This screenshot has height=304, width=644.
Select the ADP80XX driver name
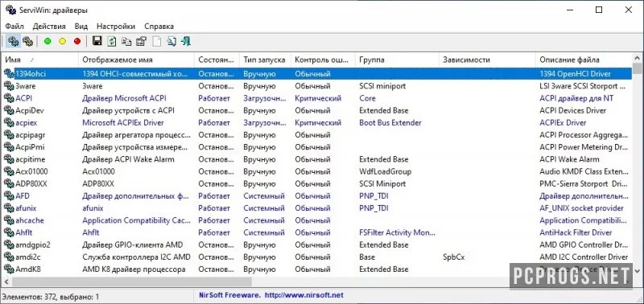[x=31, y=184]
